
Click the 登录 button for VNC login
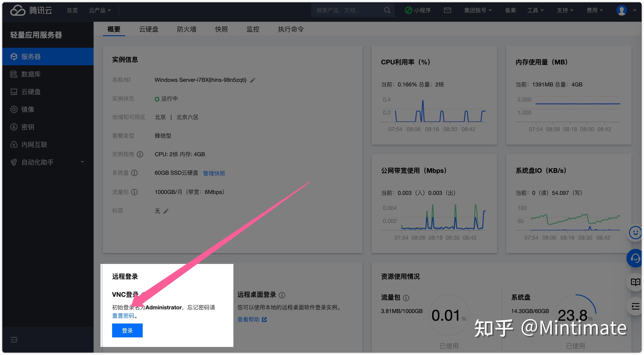coord(127,330)
